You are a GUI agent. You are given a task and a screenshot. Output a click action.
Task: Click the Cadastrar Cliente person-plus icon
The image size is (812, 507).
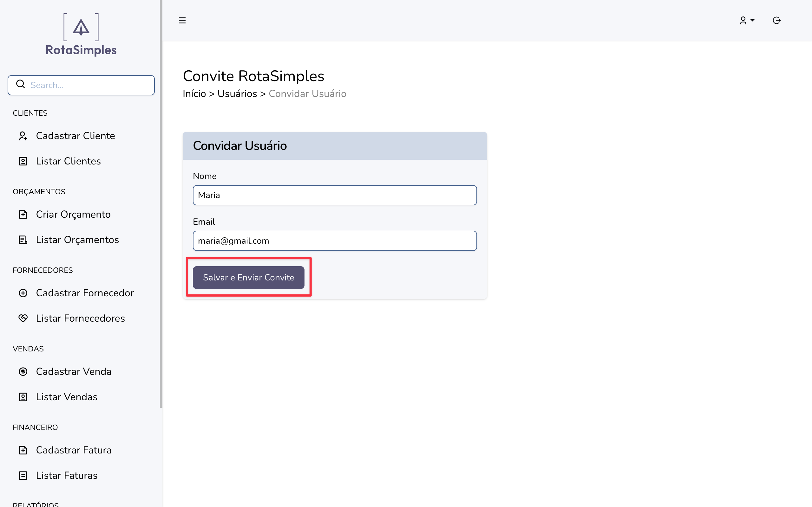coord(23,136)
